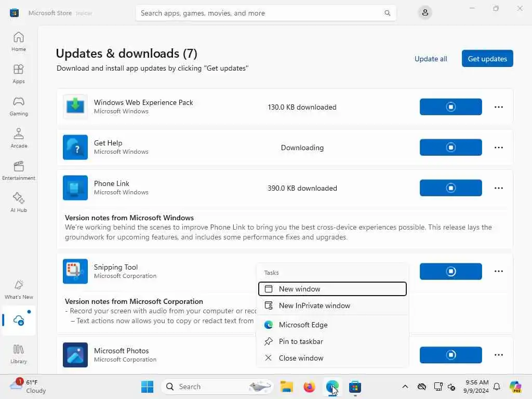Screen dimensions: 532x399
Task: Select New InPrivate window in jump list
Action: pos(332,305)
